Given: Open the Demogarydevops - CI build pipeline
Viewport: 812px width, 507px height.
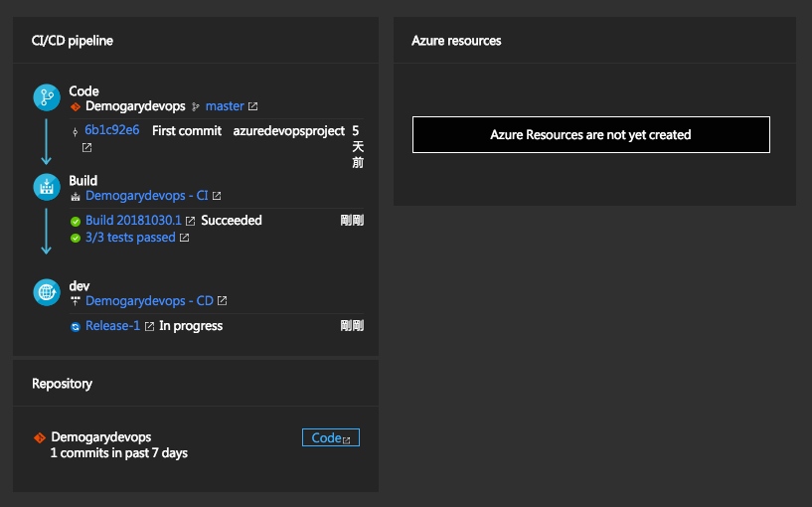Looking at the screenshot, I should click(147, 196).
